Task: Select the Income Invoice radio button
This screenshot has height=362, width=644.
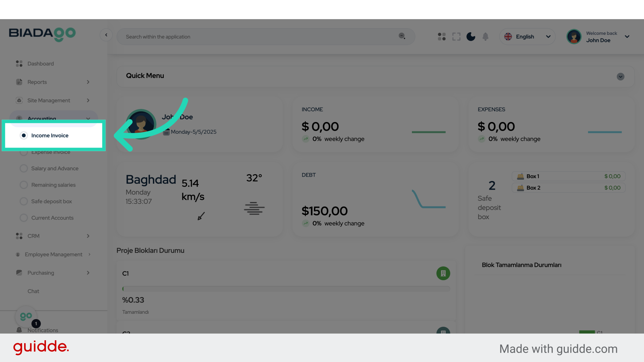Action: pyautogui.click(x=23, y=135)
